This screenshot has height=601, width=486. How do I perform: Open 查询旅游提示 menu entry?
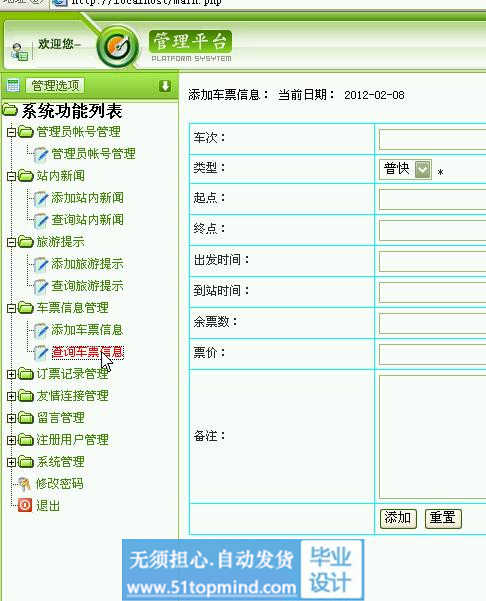click(87, 286)
